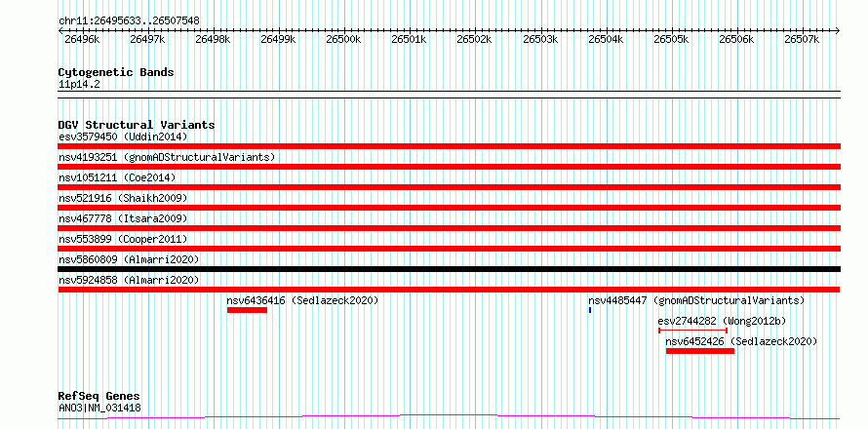Click the 26506k ruler tick label

736,39
